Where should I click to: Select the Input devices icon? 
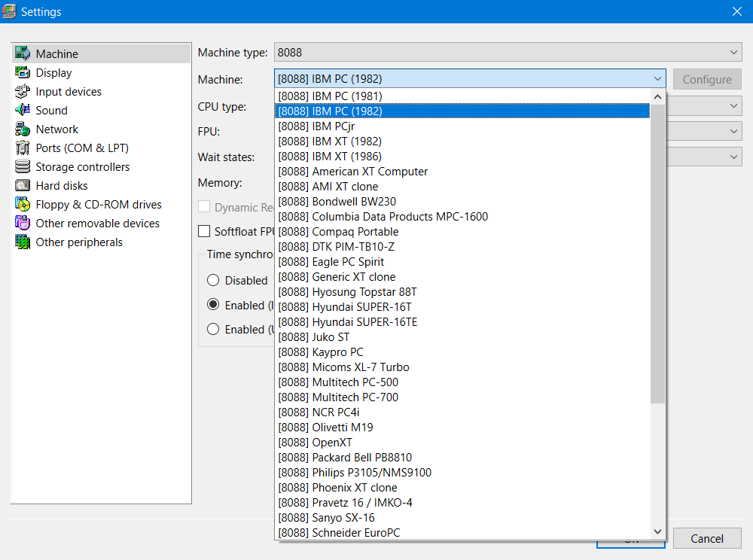22,92
